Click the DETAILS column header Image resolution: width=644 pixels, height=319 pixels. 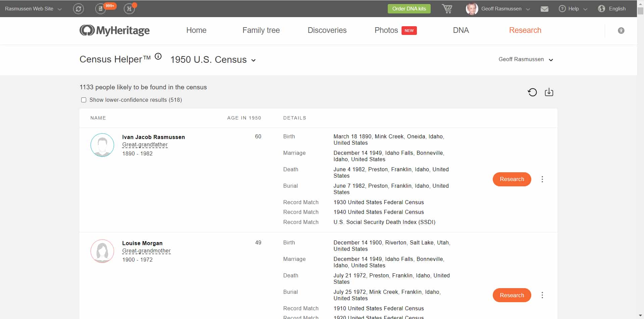pyautogui.click(x=294, y=118)
